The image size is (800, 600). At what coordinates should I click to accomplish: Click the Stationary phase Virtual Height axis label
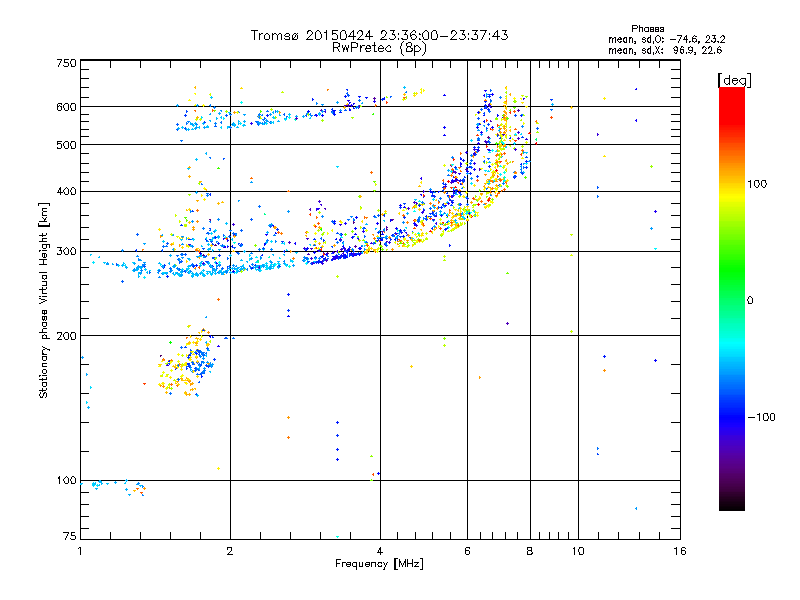point(44,300)
